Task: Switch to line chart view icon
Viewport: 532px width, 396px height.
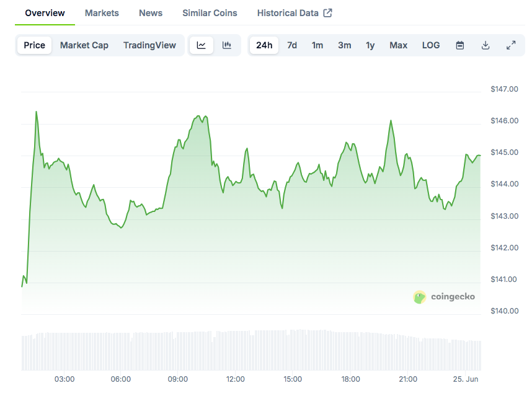Action: [202, 45]
